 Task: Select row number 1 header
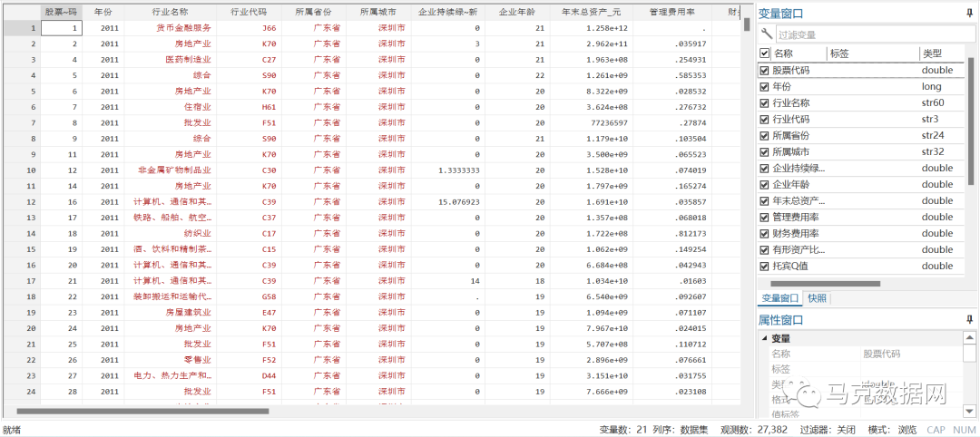point(21,28)
